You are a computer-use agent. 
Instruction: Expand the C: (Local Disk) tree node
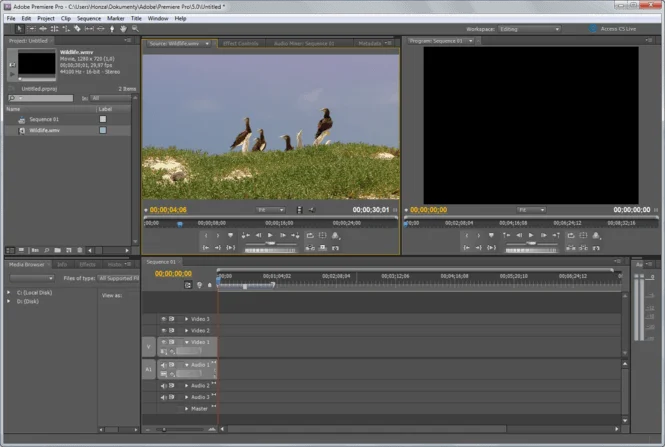(x=9, y=290)
